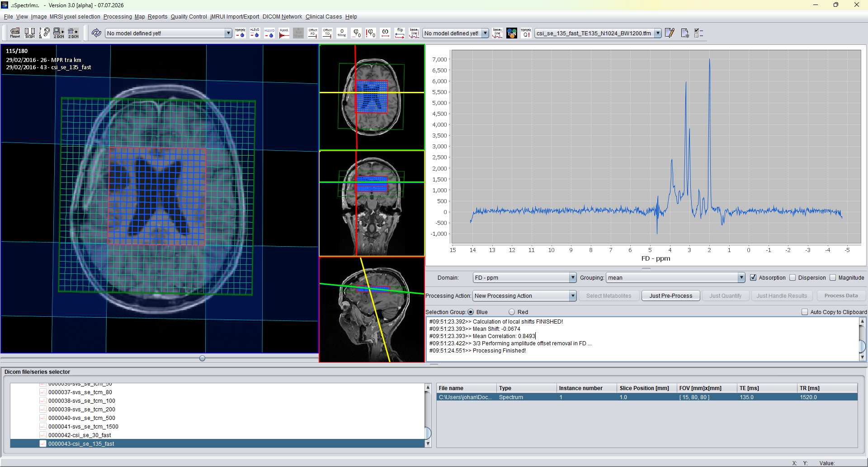Click the flip spectrum icon

click(x=400, y=33)
